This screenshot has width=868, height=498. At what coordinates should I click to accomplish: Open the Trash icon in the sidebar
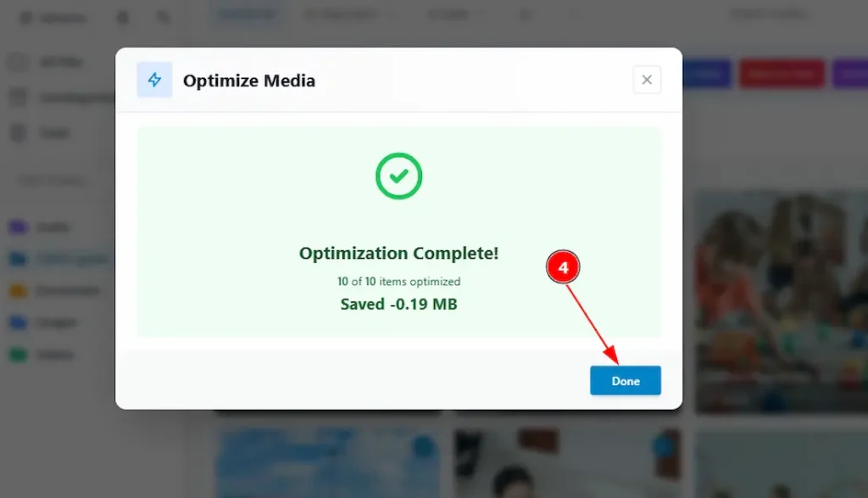19,132
